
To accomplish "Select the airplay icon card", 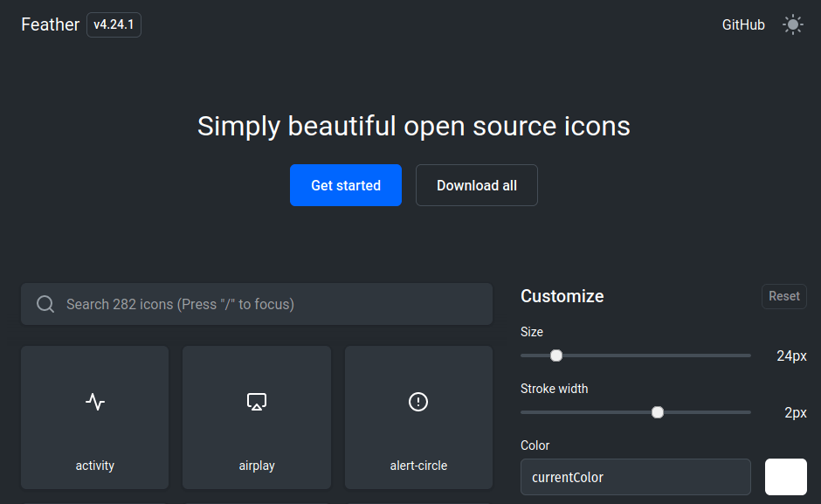I will click(x=257, y=417).
